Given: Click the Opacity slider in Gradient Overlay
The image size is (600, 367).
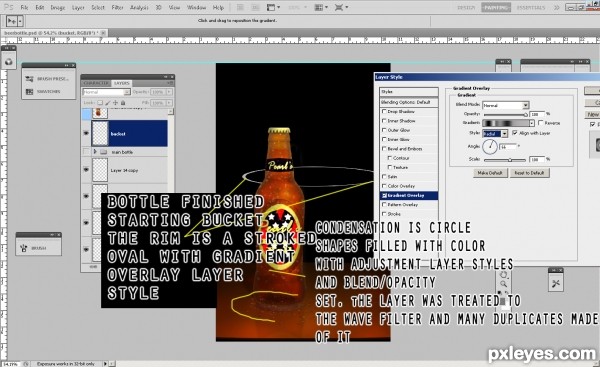Looking at the screenshot, I should pyautogui.click(x=505, y=114).
